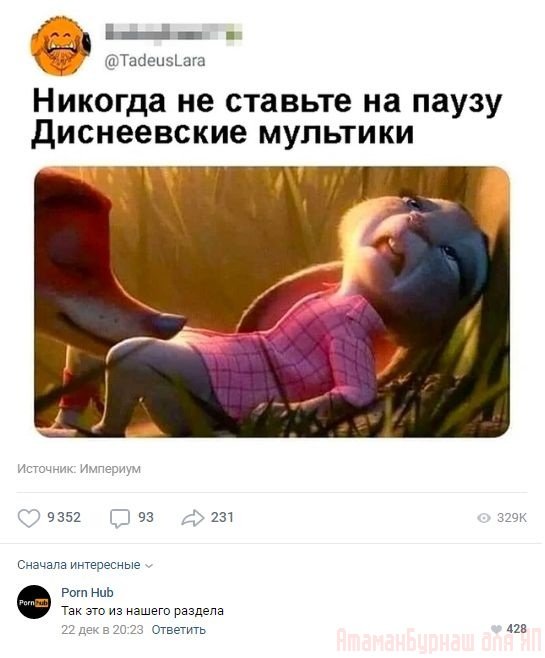Open the 'Источник: Империум' source link
Screen dimensions: 545x658
tap(79, 469)
